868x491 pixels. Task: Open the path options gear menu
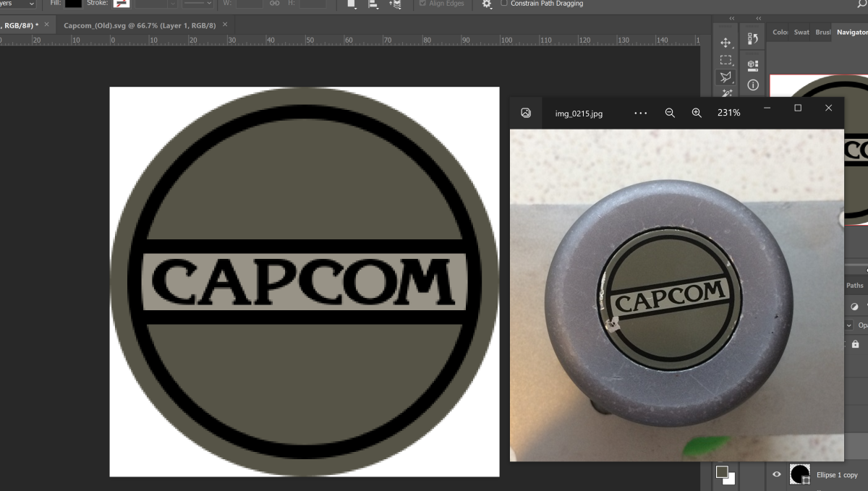click(x=487, y=4)
